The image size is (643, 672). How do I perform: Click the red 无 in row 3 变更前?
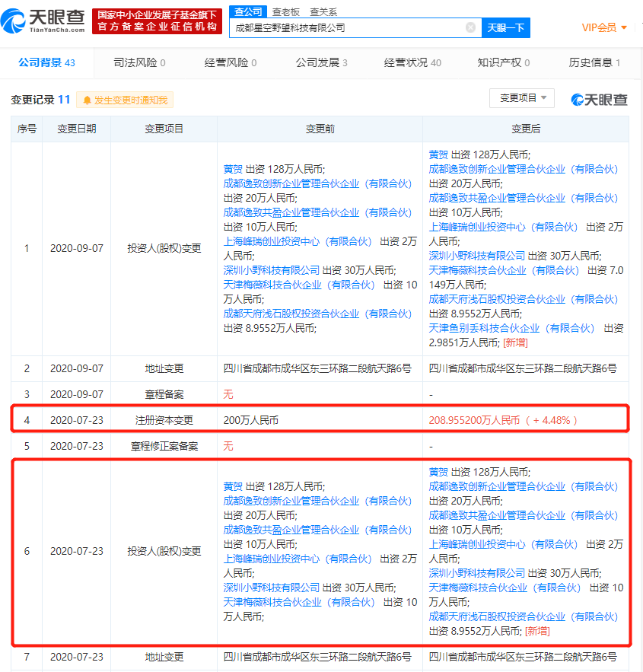[x=228, y=394]
